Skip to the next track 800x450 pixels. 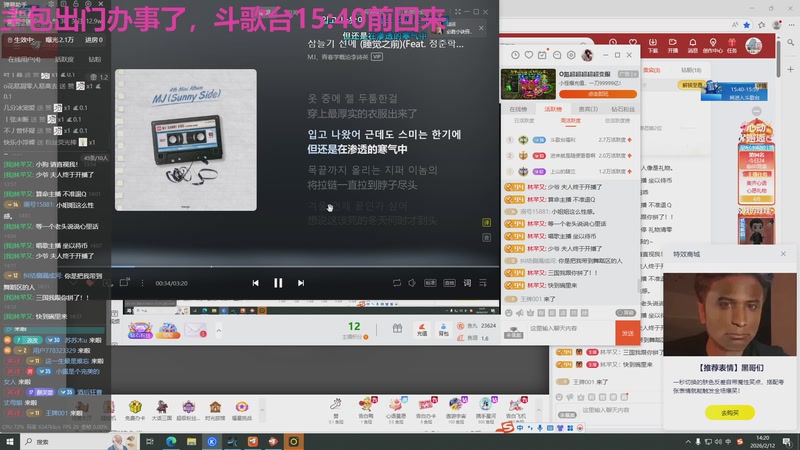(301, 283)
